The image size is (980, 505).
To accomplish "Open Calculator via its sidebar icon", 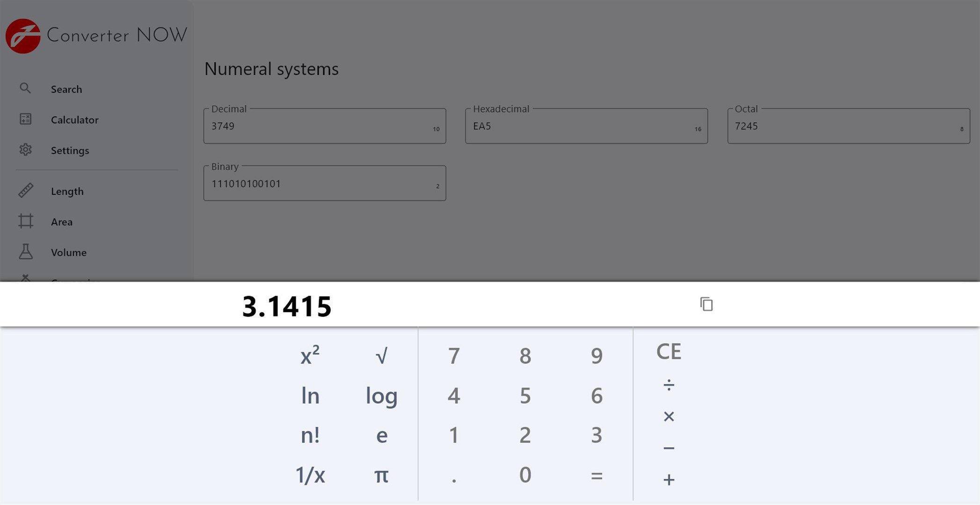I will (x=25, y=119).
